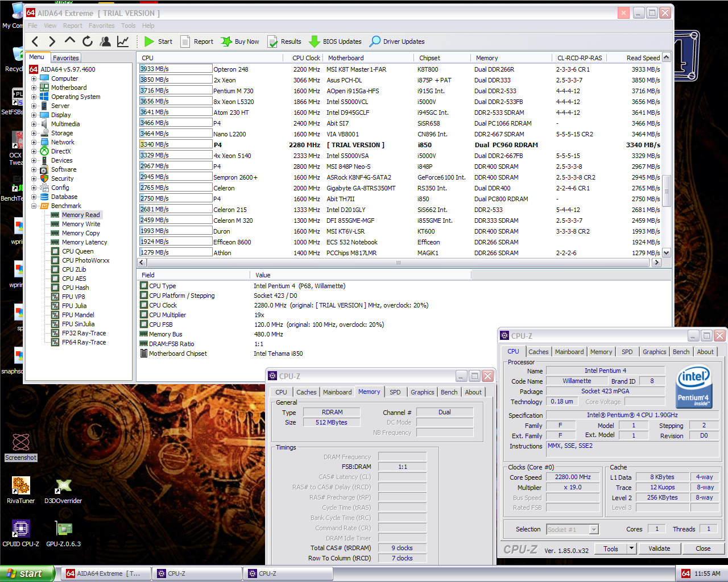Switch to the Favorites tab in left panel
The image size is (728, 582).
pos(66,58)
